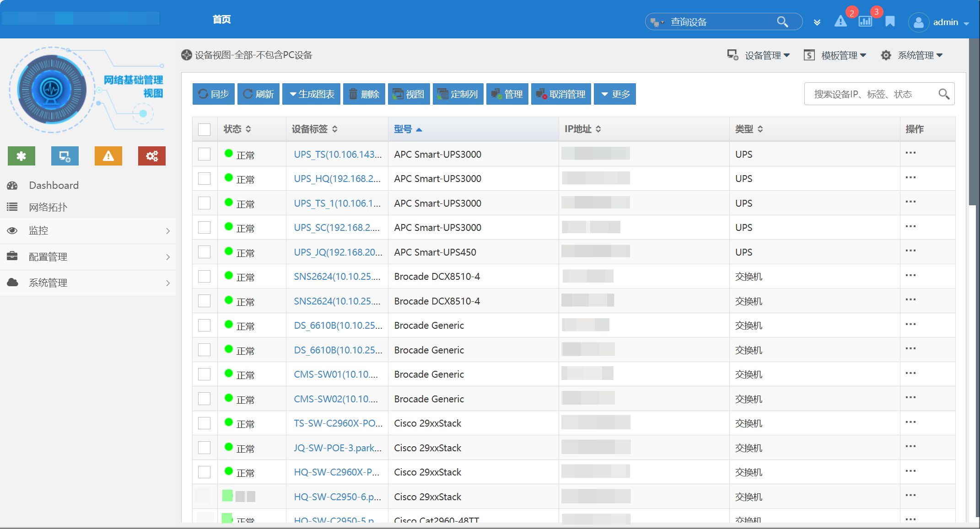Click the alarm warning triangle icon in header
Image resolution: width=980 pixels, height=529 pixels.
point(840,21)
